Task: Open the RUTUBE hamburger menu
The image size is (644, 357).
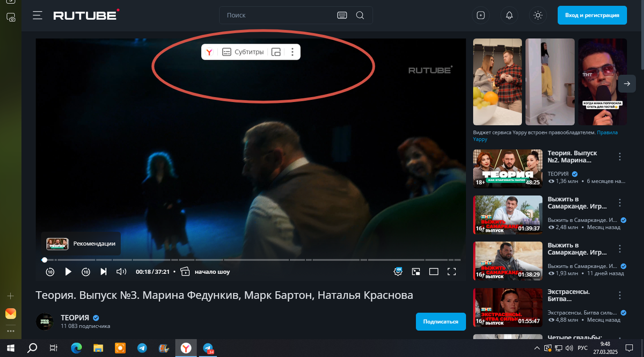Action: point(37,16)
